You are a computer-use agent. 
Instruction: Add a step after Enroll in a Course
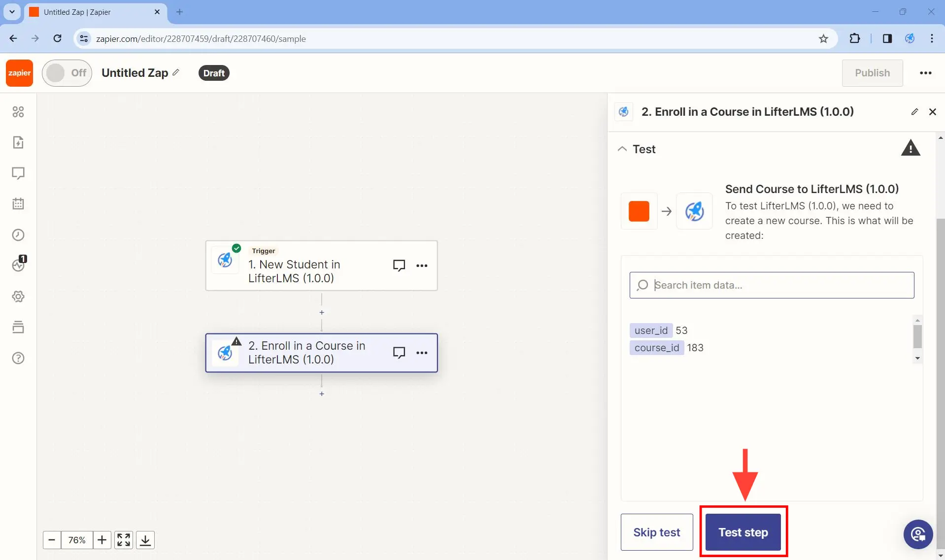(322, 394)
